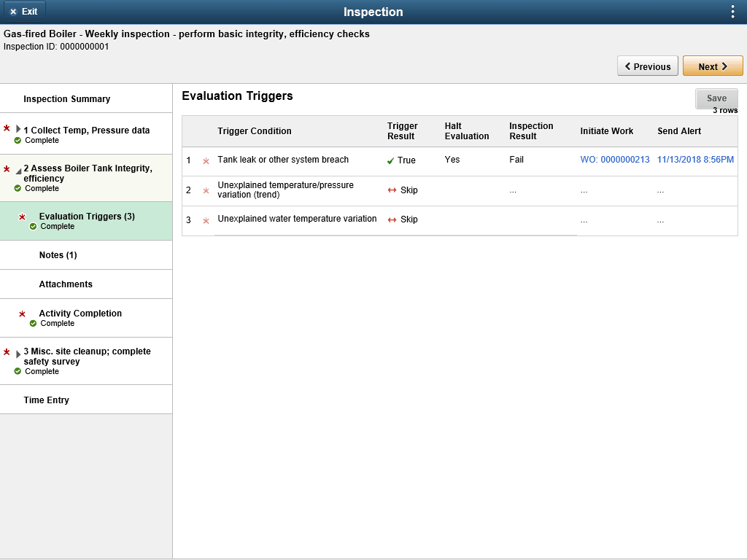Expand step 3 Misc. site cleanup
The height and width of the screenshot is (560, 747).
pos(18,354)
